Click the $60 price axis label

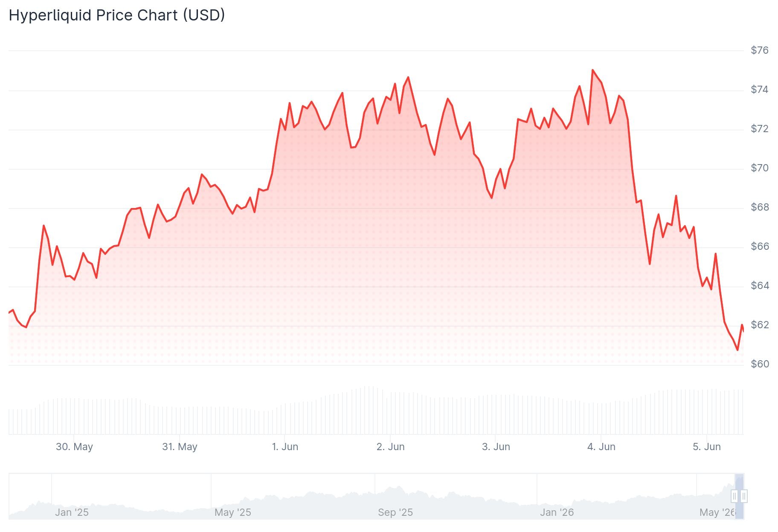pos(760,364)
